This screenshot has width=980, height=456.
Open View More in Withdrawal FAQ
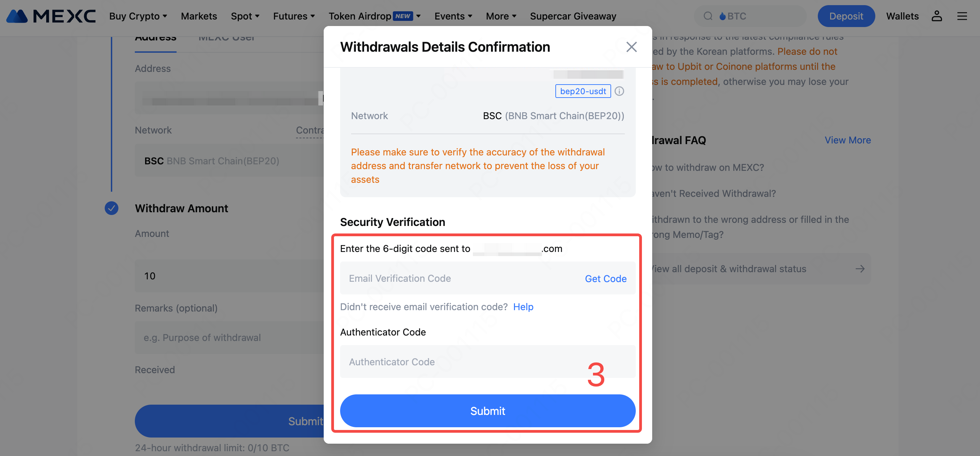click(847, 140)
